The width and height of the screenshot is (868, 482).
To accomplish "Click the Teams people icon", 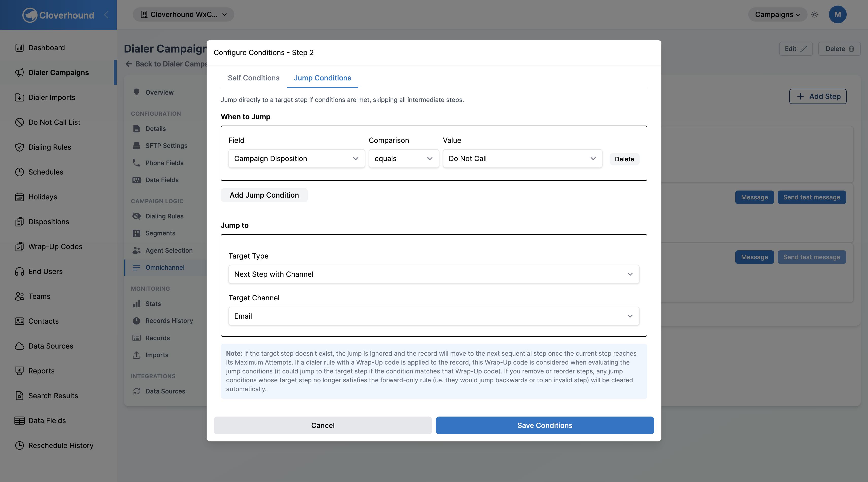I will (20, 296).
